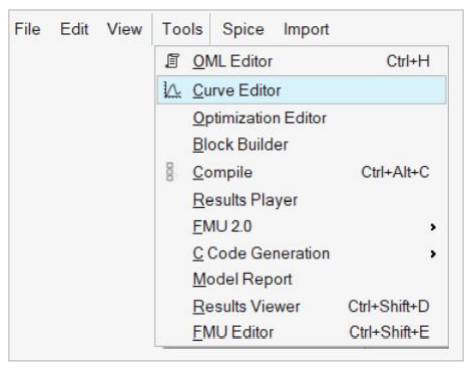Select OML Editor from the menu
Viewport: 471px width, 371px height.
tap(302, 61)
